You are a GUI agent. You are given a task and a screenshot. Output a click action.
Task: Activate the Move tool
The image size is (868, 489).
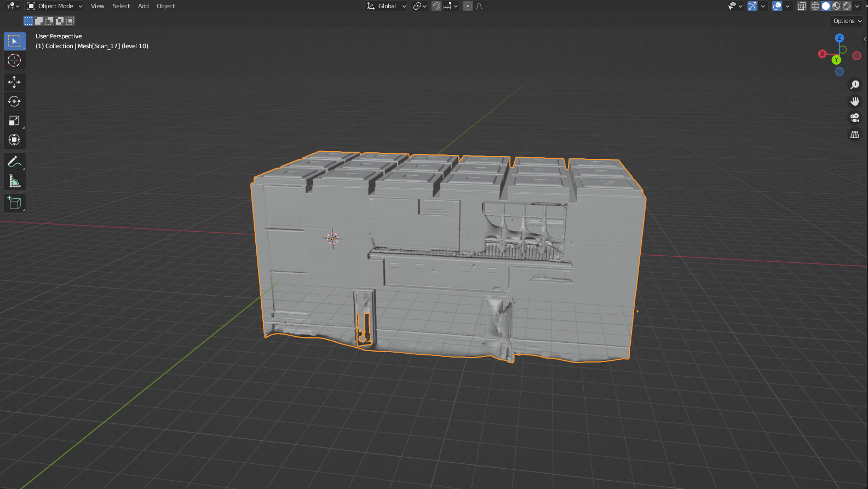[14, 82]
